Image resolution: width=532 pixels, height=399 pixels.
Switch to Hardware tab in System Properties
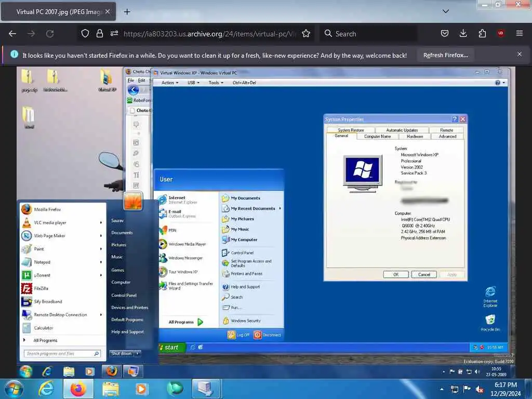[x=415, y=137]
